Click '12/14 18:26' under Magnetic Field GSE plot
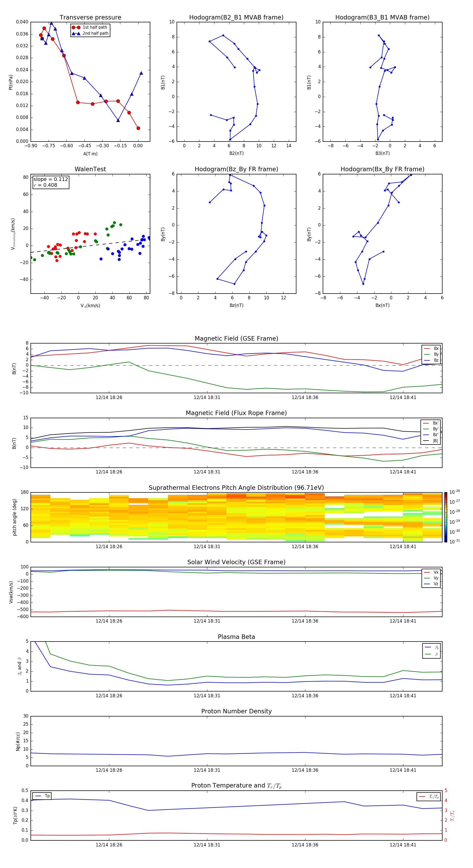 pyautogui.click(x=109, y=398)
